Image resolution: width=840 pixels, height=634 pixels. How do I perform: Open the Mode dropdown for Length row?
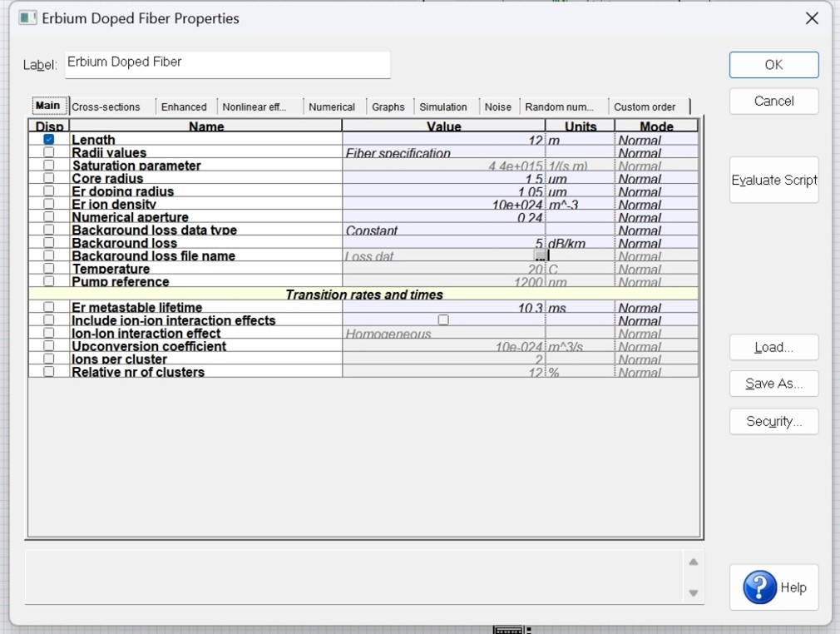click(x=656, y=140)
